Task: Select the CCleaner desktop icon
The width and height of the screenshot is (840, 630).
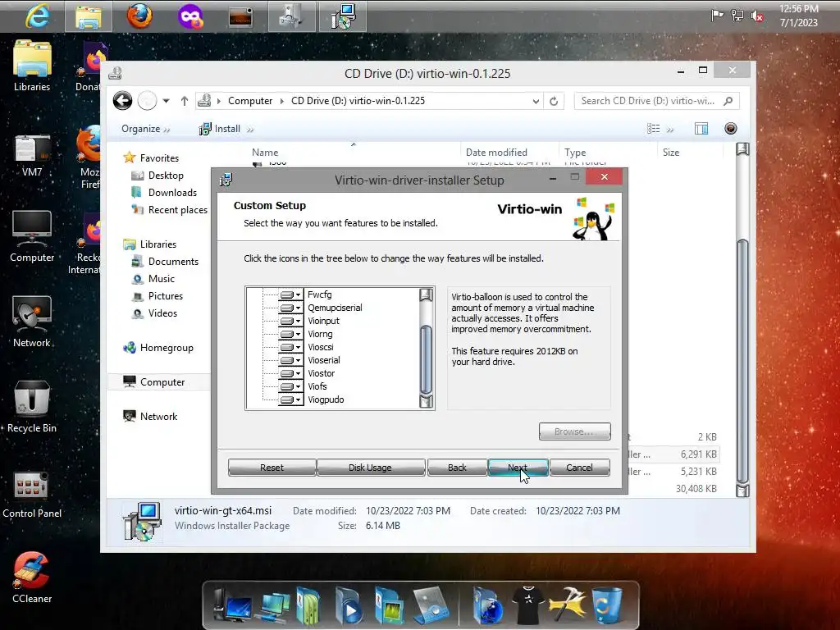Action: click(32, 577)
